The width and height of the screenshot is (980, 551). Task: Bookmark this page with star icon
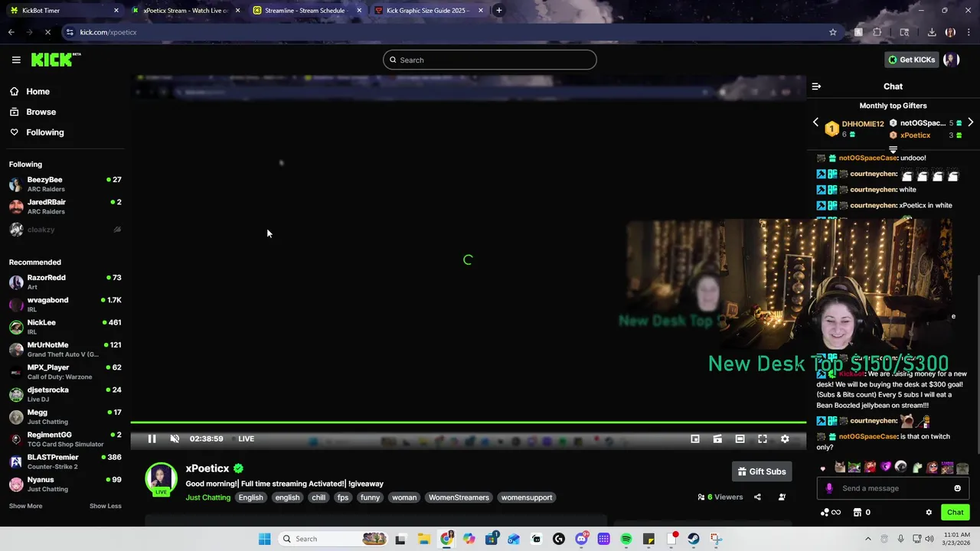(833, 32)
